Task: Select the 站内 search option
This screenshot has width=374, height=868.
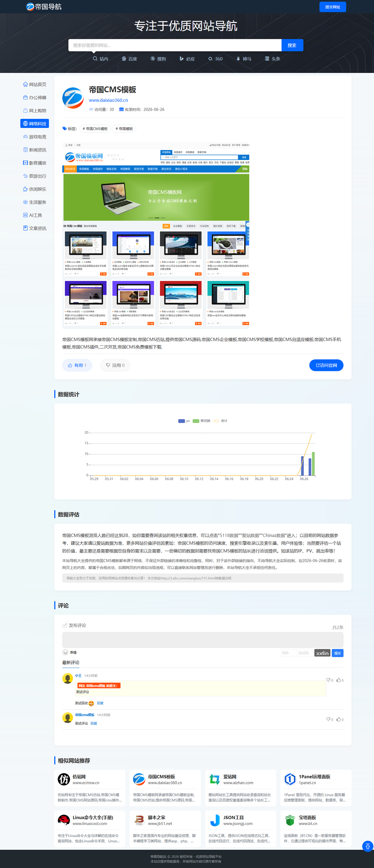Action: coord(101,59)
